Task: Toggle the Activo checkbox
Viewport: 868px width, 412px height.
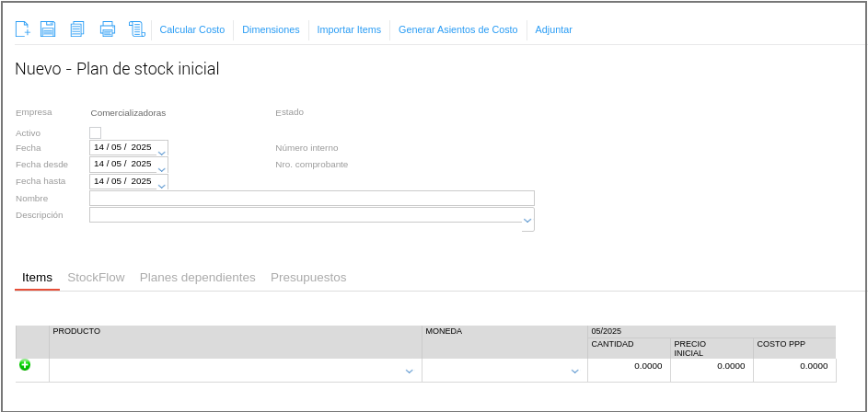Action: click(95, 132)
